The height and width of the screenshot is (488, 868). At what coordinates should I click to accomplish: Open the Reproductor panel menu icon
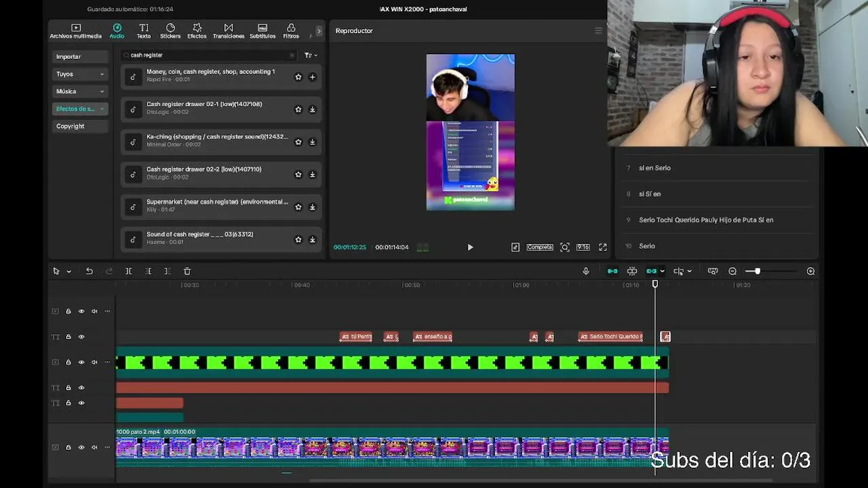[598, 30]
